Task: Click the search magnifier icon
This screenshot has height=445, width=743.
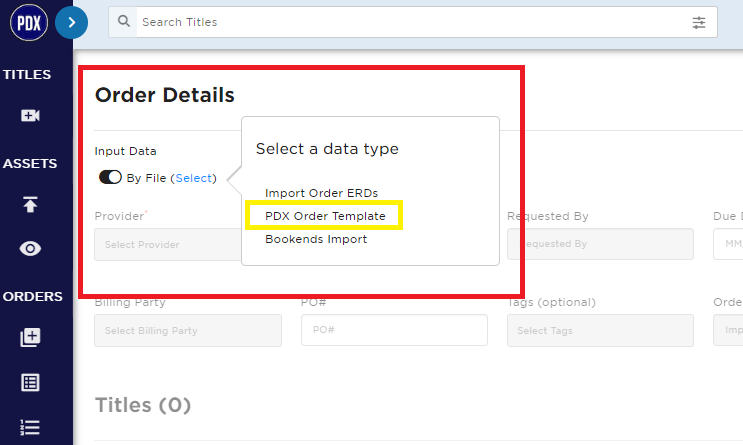Action: point(124,21)
